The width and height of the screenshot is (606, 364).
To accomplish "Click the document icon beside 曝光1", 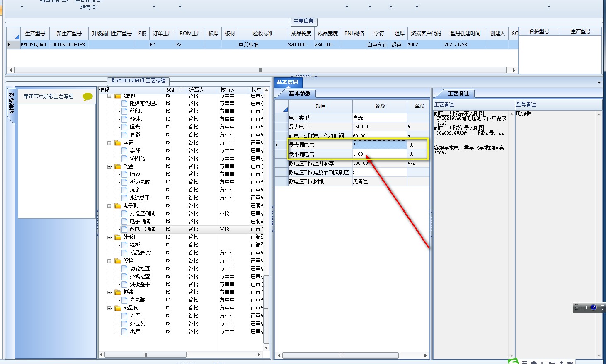I will tap(124, 127).
